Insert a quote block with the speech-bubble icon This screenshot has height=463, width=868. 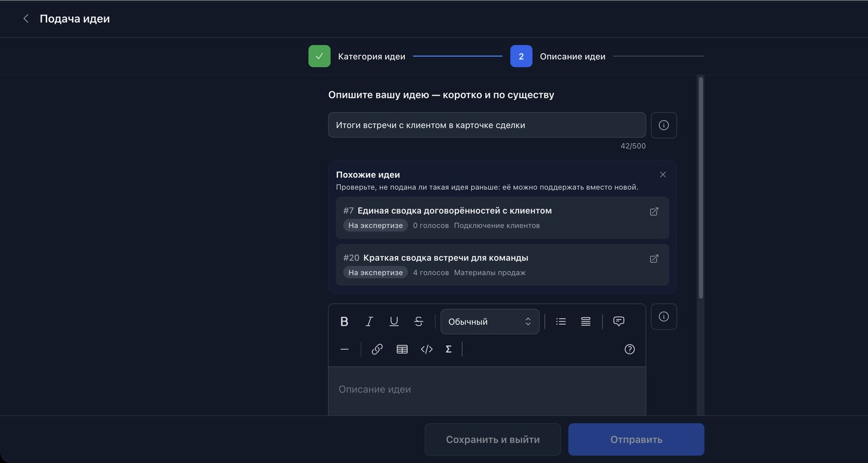pos(619,322)
